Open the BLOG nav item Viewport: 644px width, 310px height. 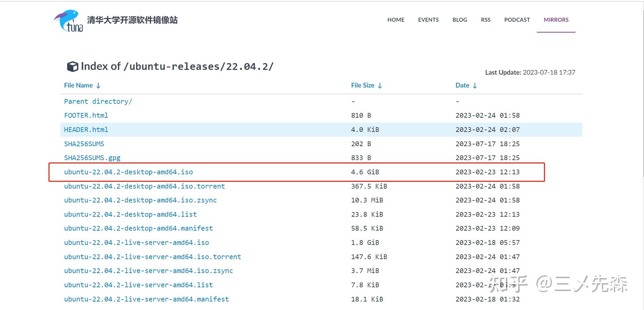point(460,20)
